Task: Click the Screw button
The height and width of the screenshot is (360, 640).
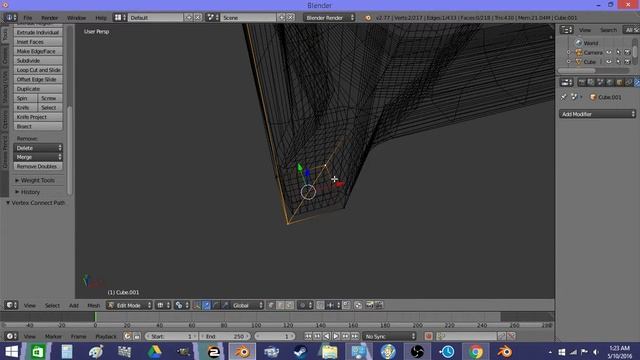Action: click(50, 98)
